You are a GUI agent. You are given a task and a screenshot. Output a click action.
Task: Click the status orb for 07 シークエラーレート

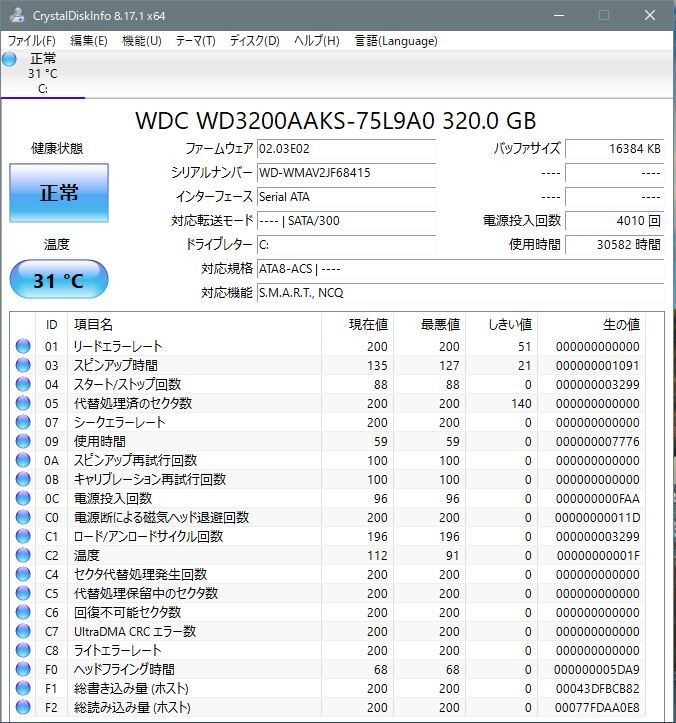(23, 422)
